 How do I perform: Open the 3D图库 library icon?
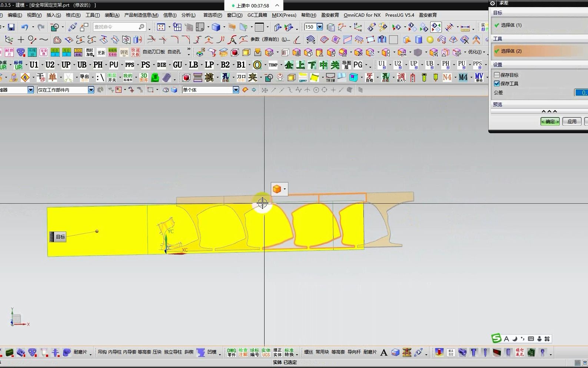[144, 78]
